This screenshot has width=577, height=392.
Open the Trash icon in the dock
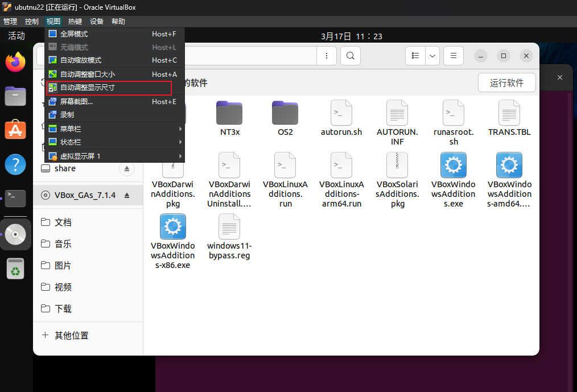tap(15, 269)
